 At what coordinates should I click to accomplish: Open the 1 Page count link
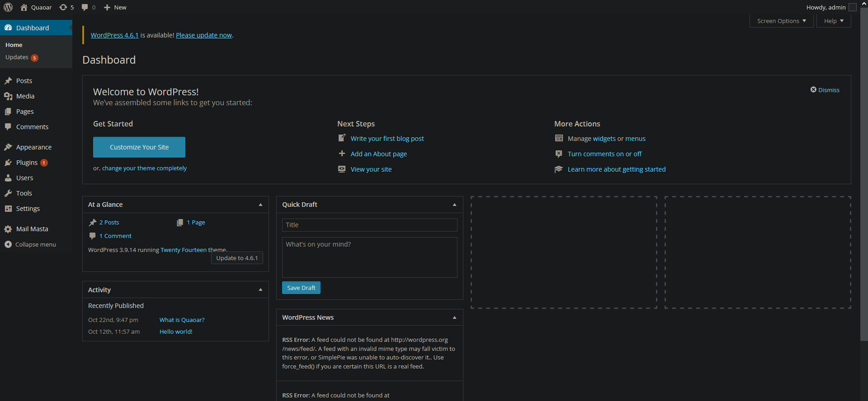click(x=196, y=222)
